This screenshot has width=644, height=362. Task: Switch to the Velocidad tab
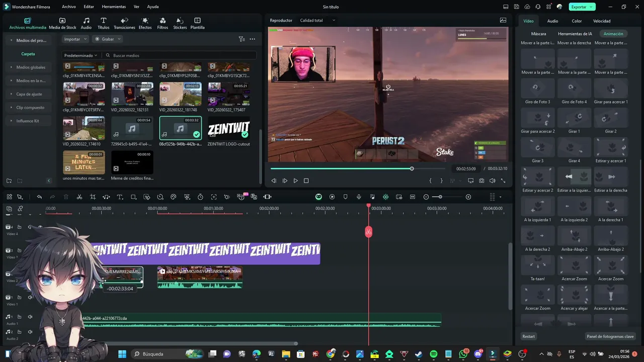click(602, 21)
